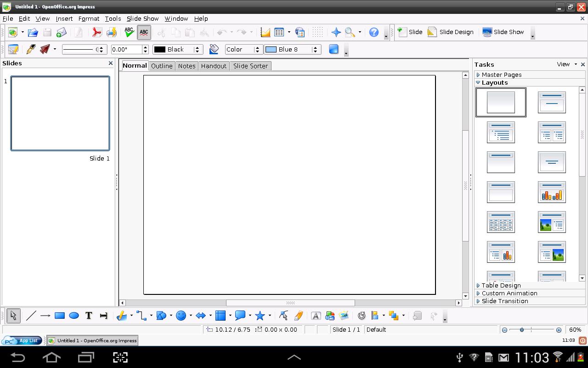Open the Fontwork Gallery
This screenshot has width=588, height=368.
click(316, 316)
